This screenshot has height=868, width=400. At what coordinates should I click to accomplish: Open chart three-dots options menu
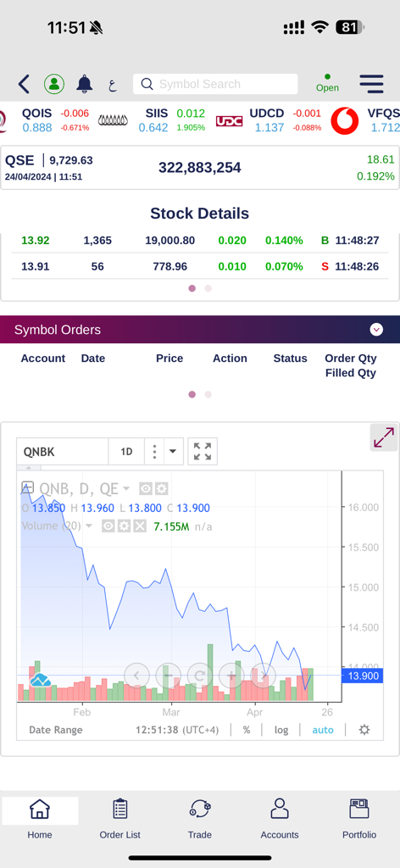(x=154, y=452)
